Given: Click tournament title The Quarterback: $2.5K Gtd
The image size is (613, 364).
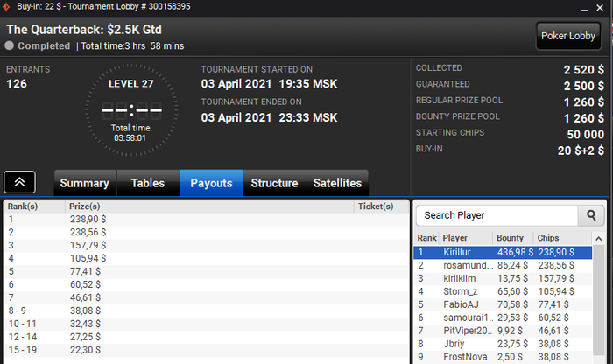Looking at the screenshot, I should pyautogui.click(x=84, y=30).
